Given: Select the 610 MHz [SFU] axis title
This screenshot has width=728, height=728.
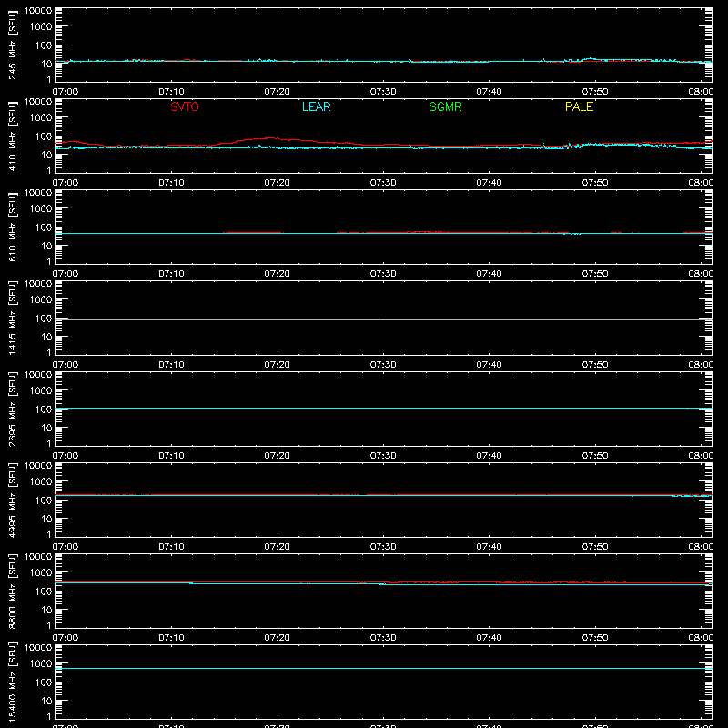Looking at the screenshot, I should [13, 227].
